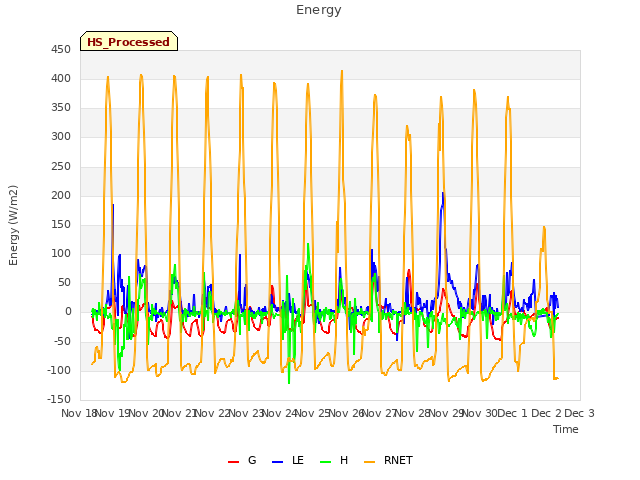
Task: Click the 100 y-axis tick label
Action: (61, 253)
